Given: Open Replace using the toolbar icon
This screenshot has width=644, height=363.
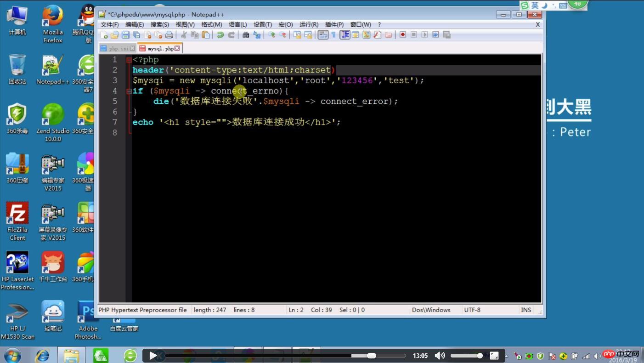Looking at the screenshot, I should tap(257, 34).
